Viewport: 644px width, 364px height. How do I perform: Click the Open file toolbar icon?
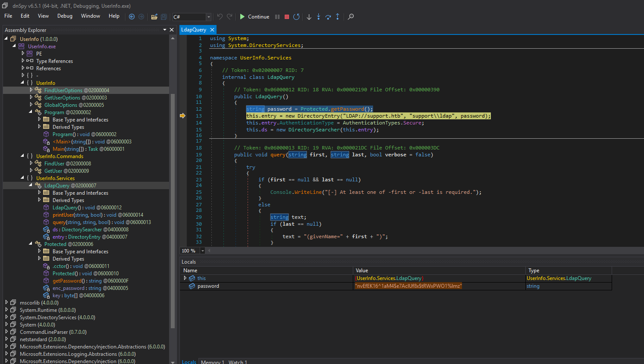154,17
